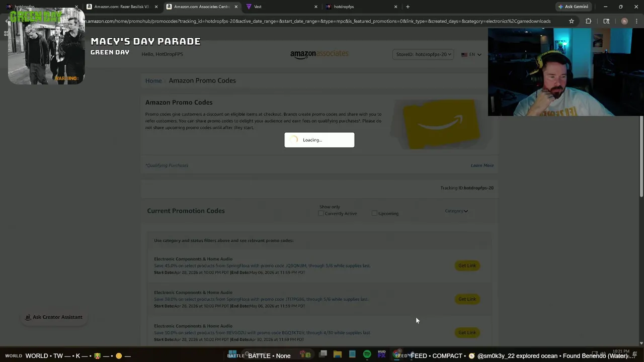Close the Razer Basilisk V3 Amazon tab
Screen dimensions: 644x362
pyautogui.click(x=156, y=7)
